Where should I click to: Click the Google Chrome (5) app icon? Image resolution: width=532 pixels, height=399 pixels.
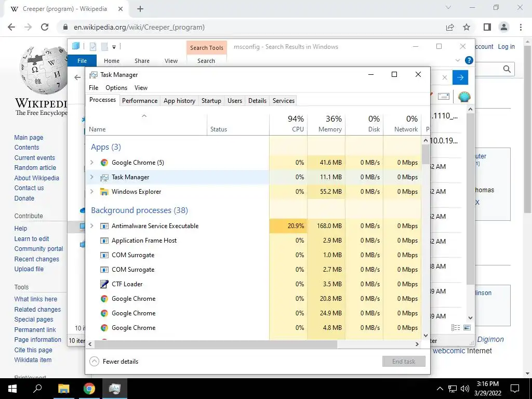[104, 163]
